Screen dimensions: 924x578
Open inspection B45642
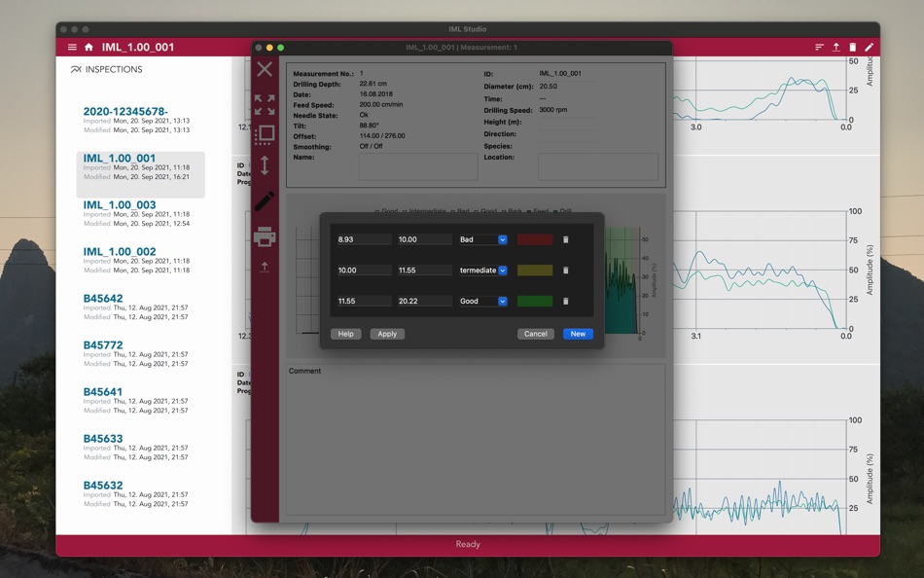tap(141, 307)
